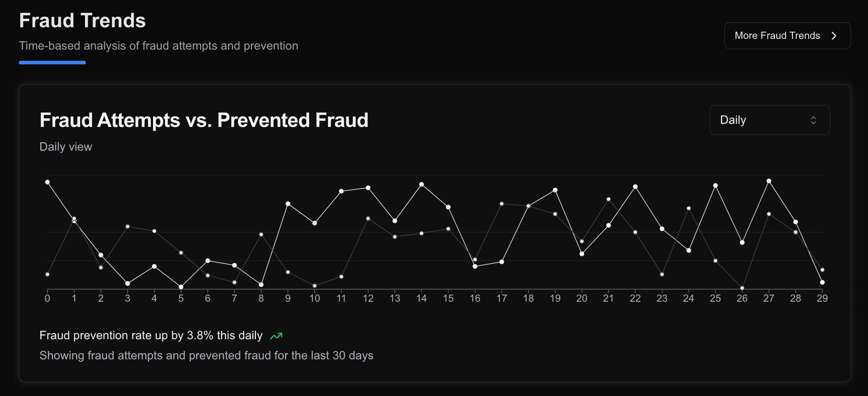Click the blue underline bar beneath subtitle
The height and width of the screenshot is (396, 868).
(x=52, y=63)
